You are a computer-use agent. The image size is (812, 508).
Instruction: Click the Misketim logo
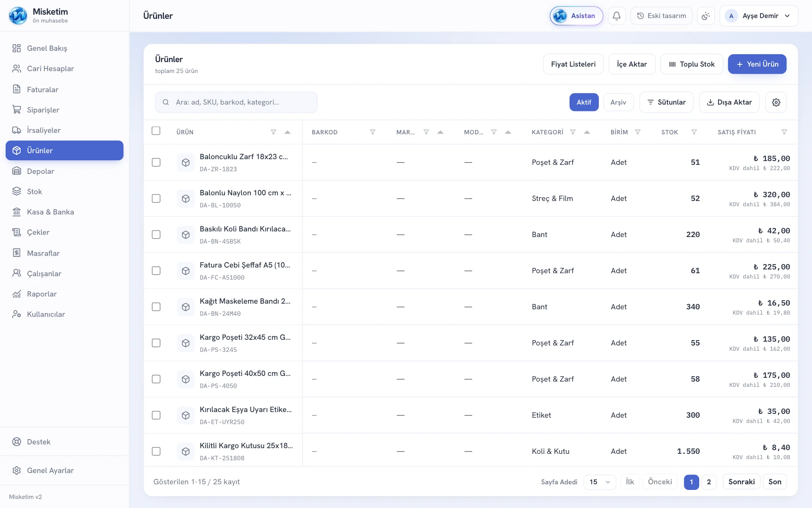point(18,16)
